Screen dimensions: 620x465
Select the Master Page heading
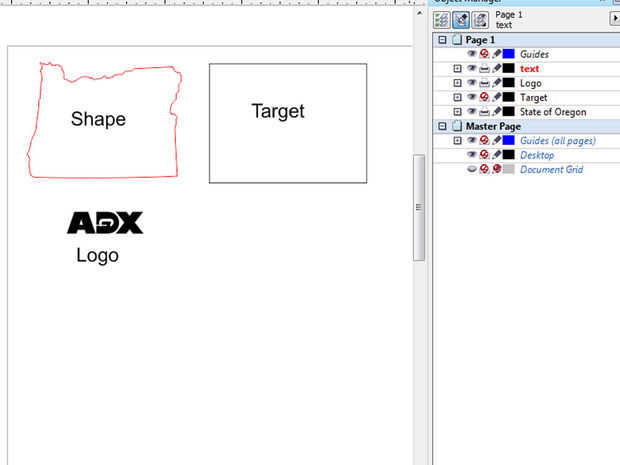point(493,127)
